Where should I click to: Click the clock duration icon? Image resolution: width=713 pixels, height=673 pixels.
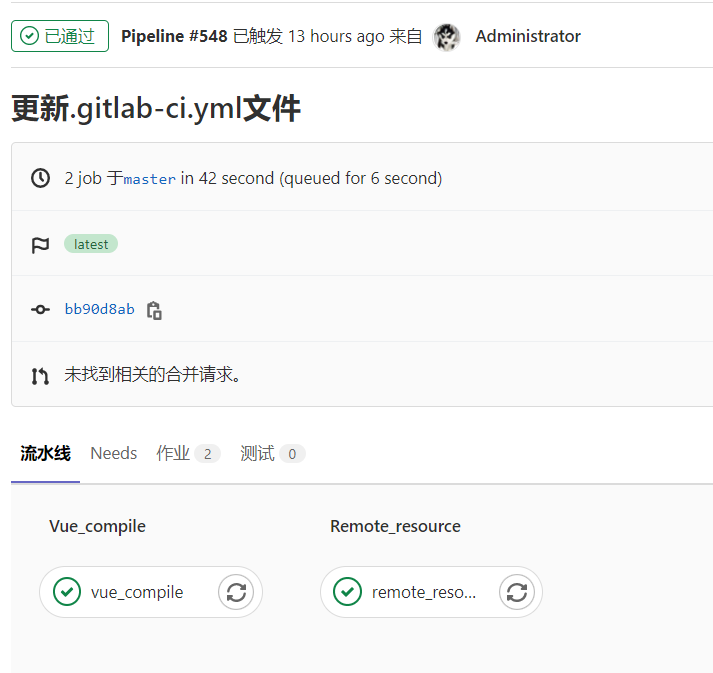pyautogui.click(x=40, y=178)
